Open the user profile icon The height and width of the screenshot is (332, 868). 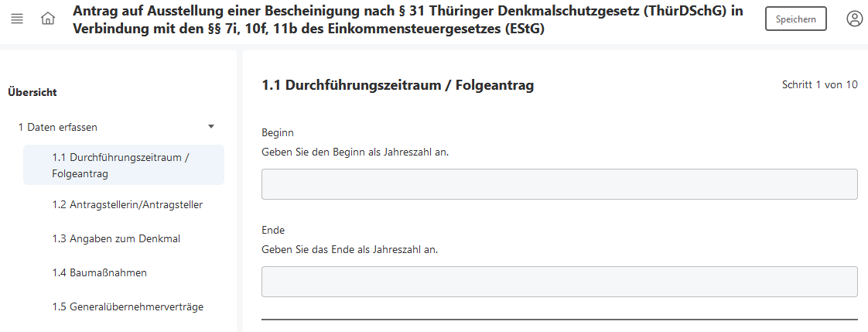coord(854,19)
